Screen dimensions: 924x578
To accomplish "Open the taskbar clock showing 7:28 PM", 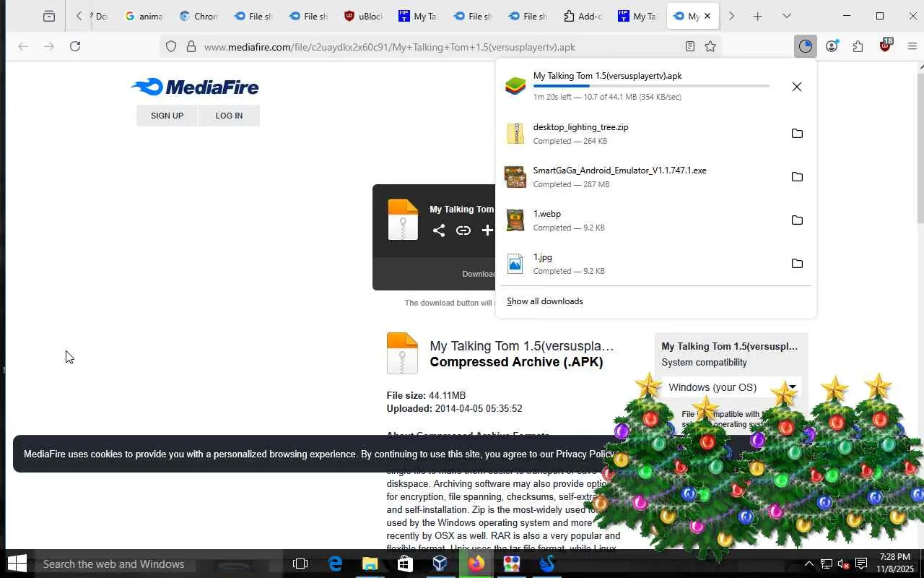I will (x=894, y=564).
